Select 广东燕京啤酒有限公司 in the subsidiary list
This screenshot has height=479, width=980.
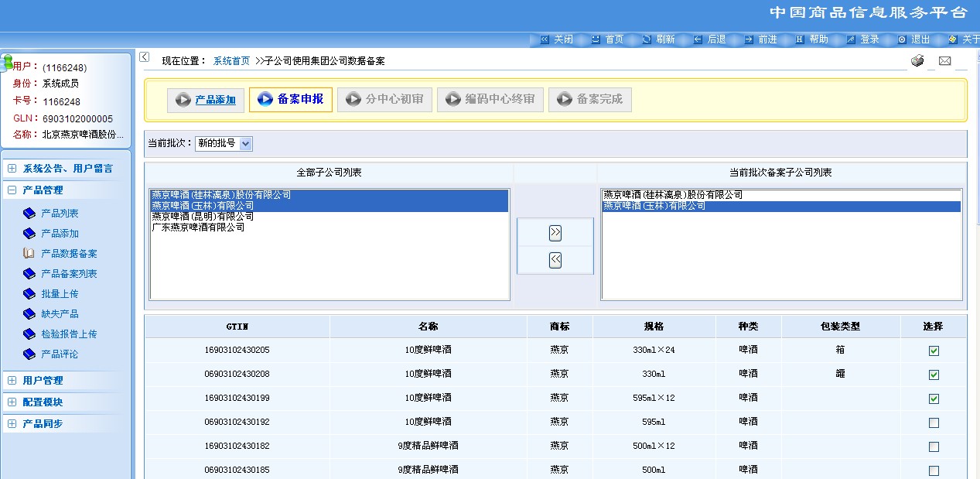point(199,228)
